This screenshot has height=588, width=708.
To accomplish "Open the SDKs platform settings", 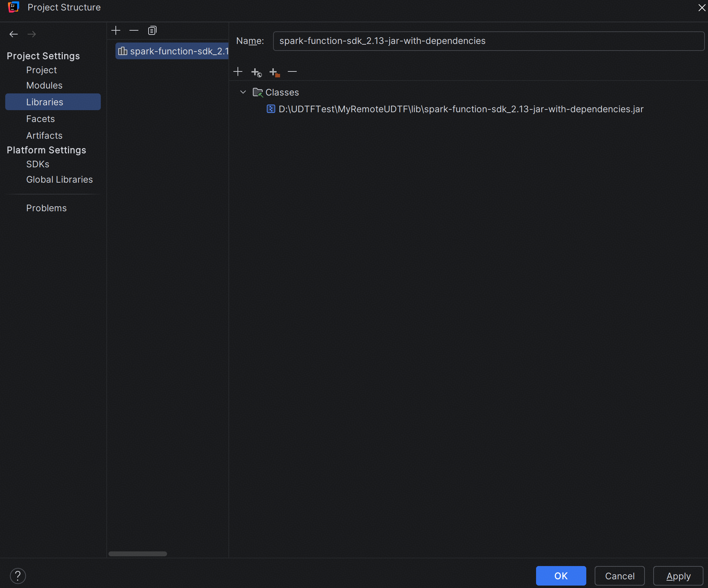I will [38, 164].
